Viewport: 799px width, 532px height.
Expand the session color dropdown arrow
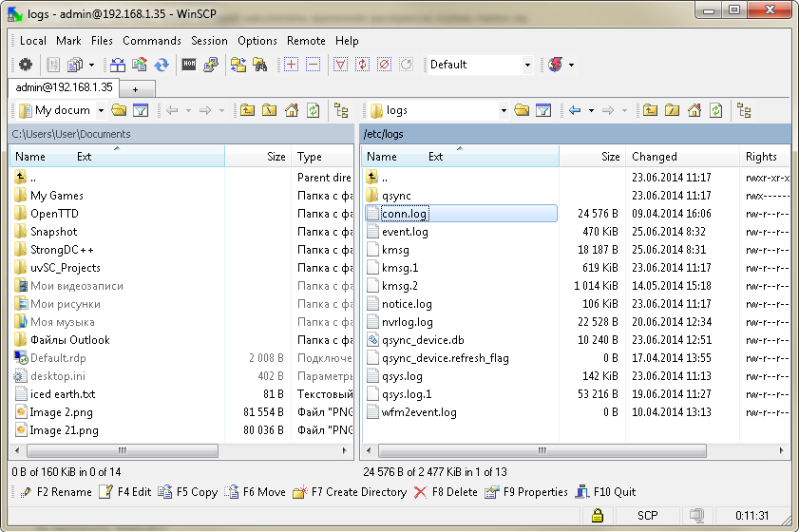tap(571, 65)
